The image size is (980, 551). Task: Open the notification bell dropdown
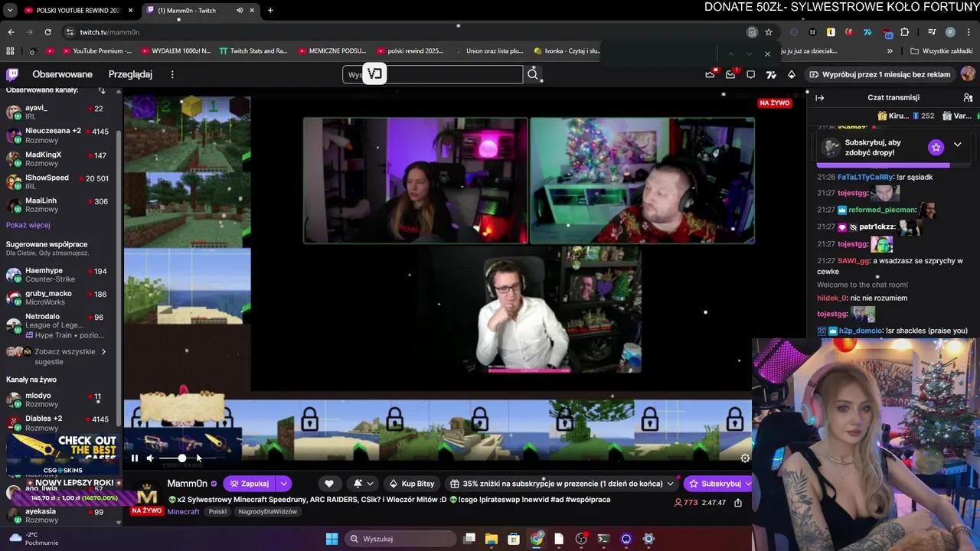click(363, 484)
